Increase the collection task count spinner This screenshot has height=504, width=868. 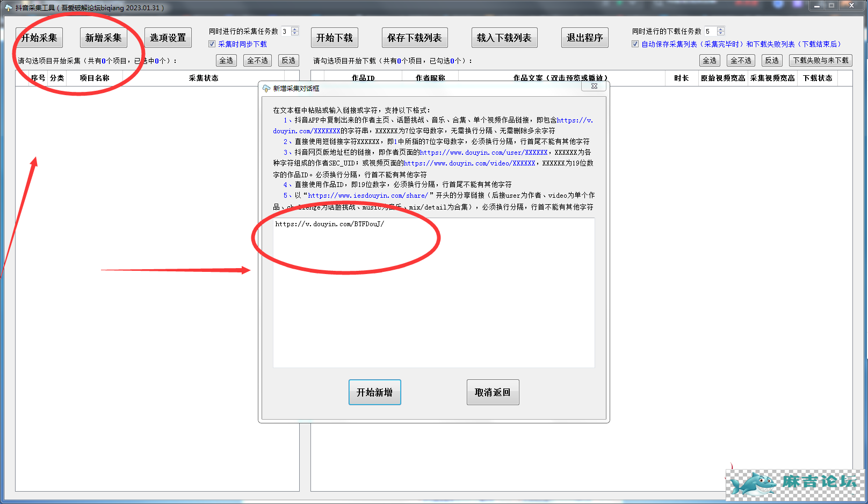(295, 29)
